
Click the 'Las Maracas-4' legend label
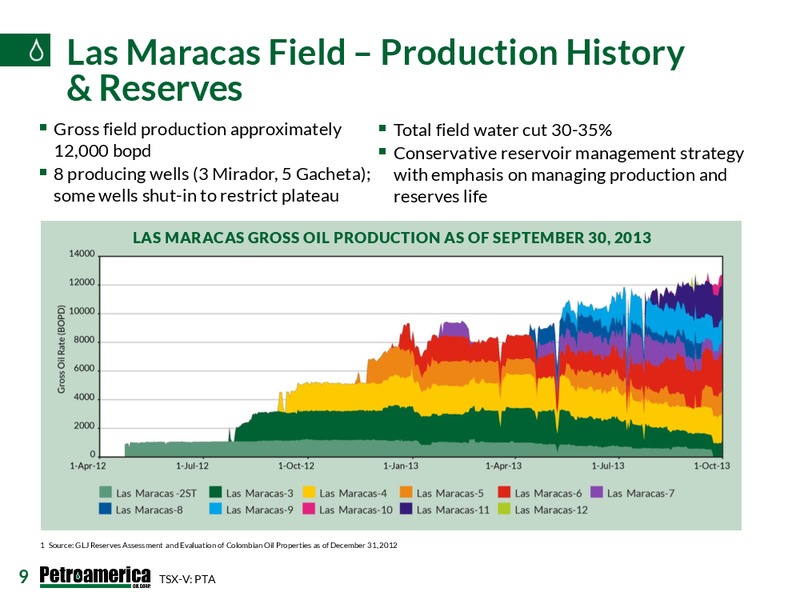353,493
